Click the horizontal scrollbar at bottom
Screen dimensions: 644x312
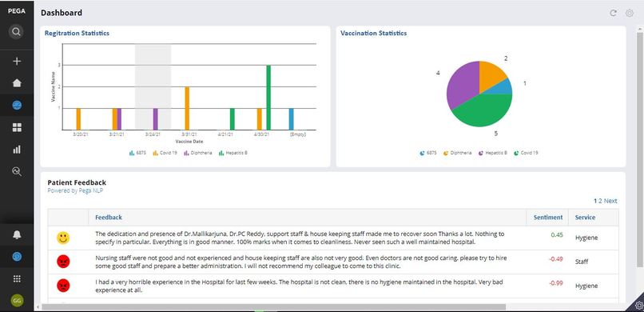click(273, 306)
